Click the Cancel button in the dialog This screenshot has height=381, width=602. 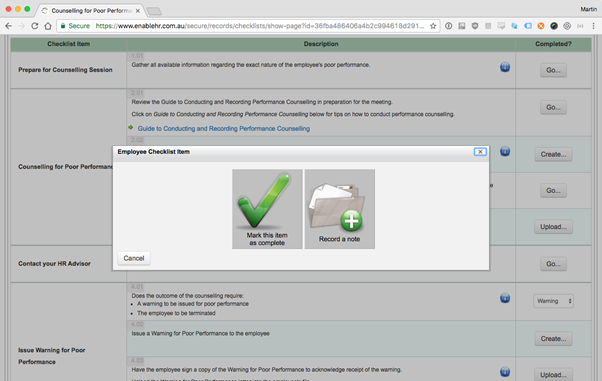click(x=134, y=258)
